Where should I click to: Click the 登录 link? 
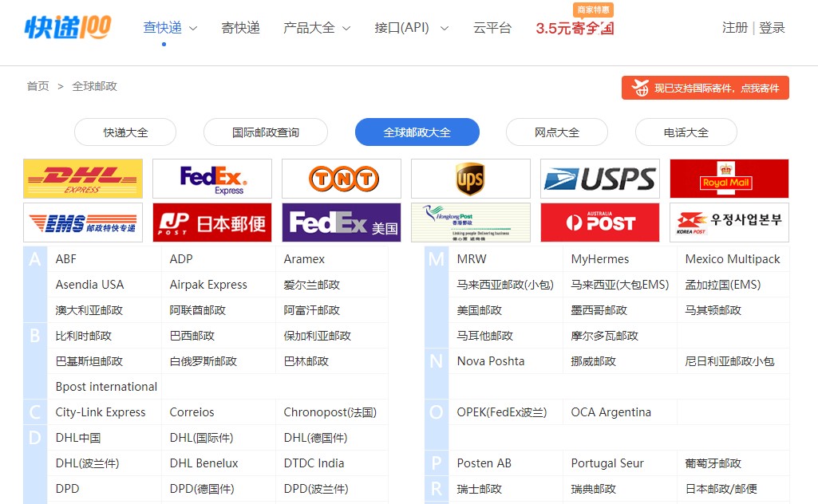pos(772,28)
